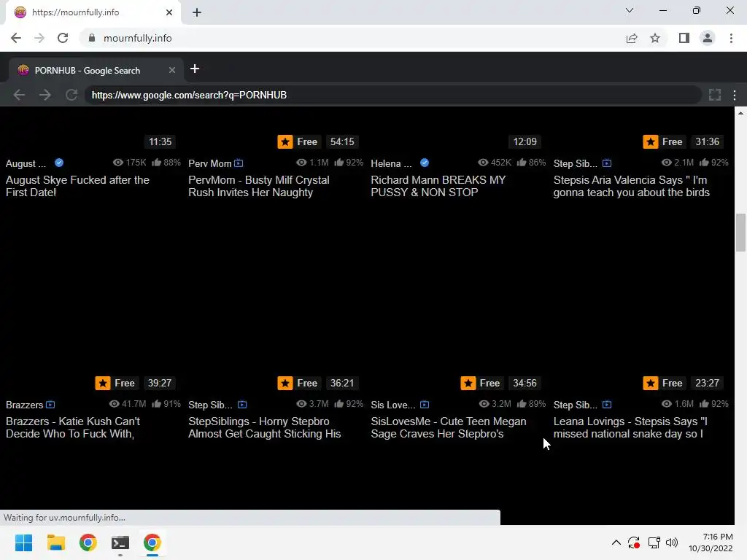Click the 36:21 duration badge
Screen dimensions: 747x560
342,384
